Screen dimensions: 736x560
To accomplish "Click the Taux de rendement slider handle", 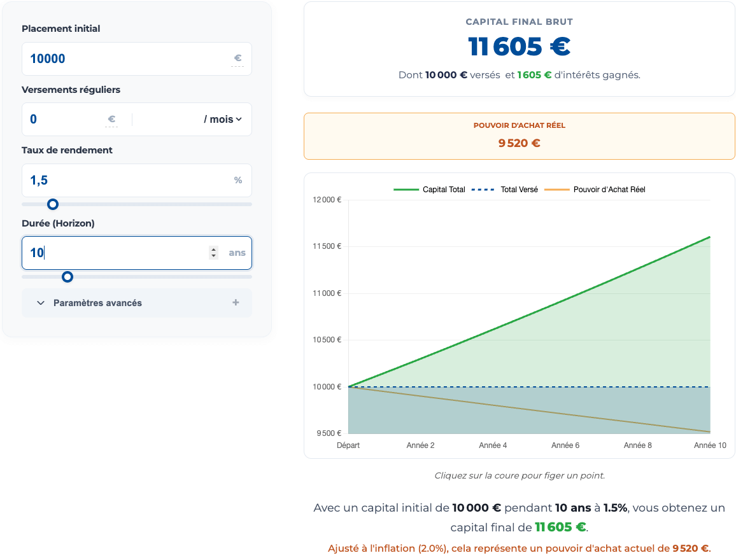I will coord(53,204).
